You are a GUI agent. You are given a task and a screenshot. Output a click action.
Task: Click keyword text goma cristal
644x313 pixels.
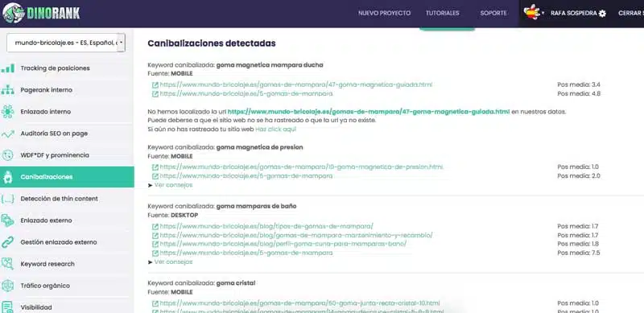[x=235, y=283]
